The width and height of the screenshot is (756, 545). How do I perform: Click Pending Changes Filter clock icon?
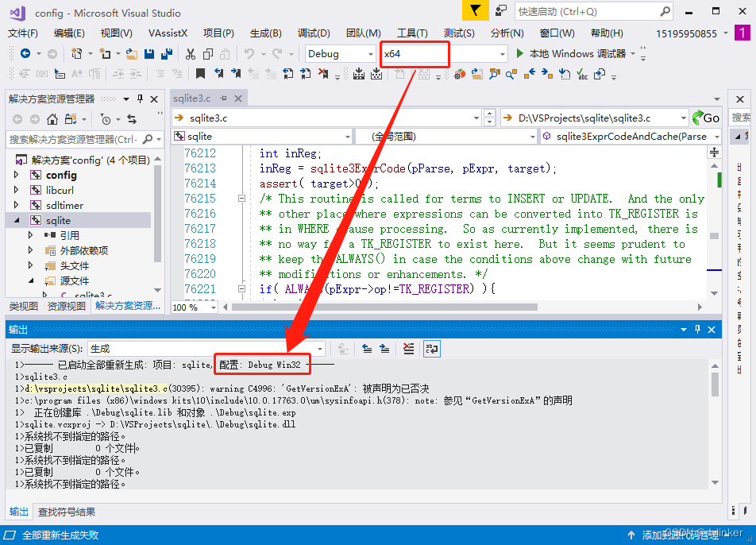coord(105,118)
